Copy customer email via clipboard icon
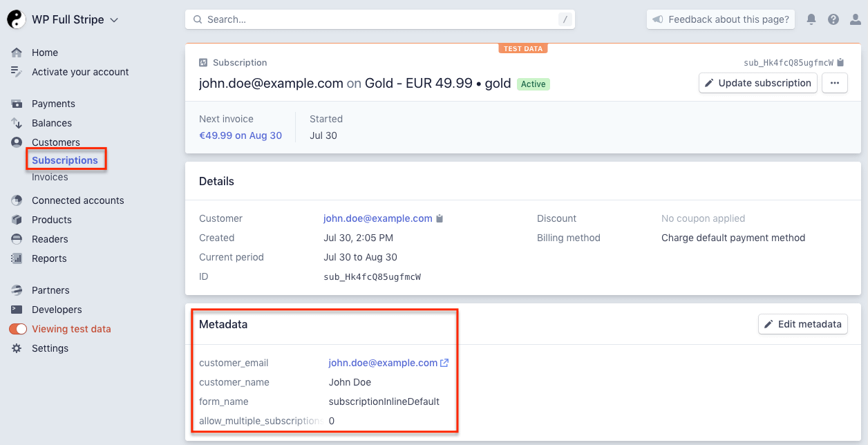The image size is (868, 445). coord(440,218)
